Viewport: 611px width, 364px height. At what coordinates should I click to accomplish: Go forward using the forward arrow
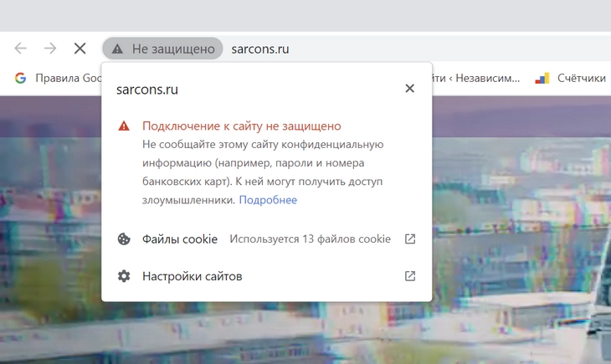point(50,49)
